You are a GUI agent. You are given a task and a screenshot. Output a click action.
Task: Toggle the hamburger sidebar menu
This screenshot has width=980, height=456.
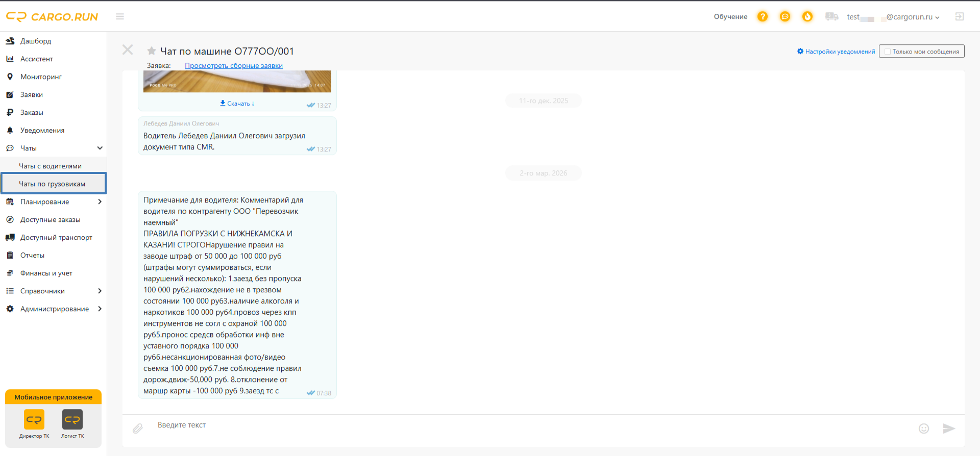(120, 16)
